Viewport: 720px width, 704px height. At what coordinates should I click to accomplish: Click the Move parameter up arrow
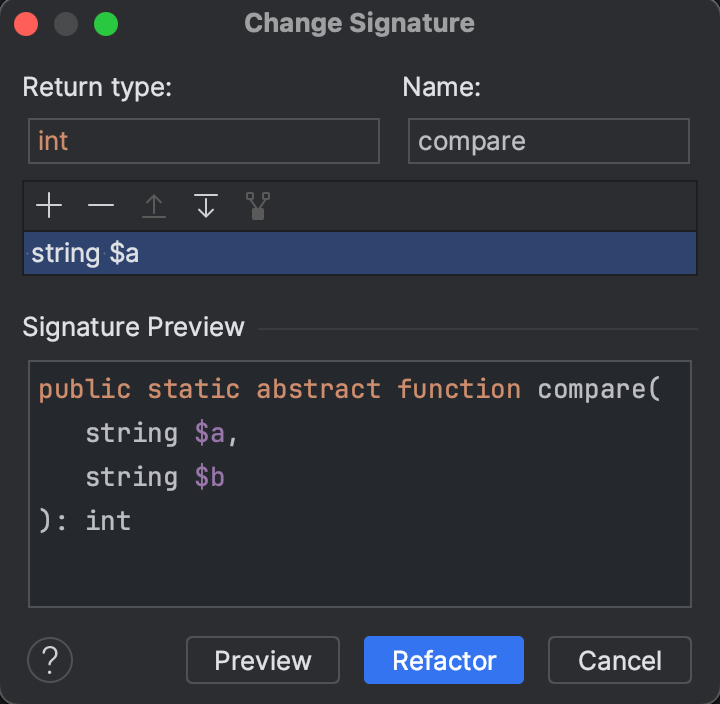coord(153,207)
